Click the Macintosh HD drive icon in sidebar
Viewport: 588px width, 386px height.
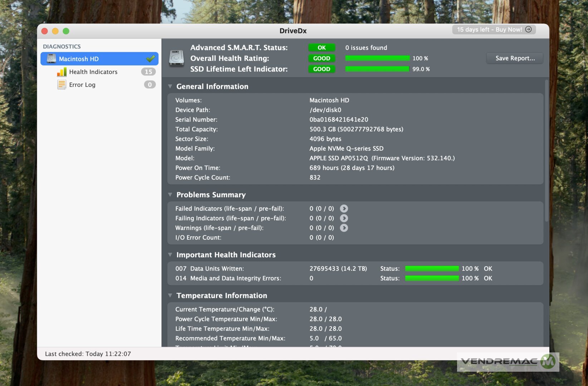coord(52,59)
